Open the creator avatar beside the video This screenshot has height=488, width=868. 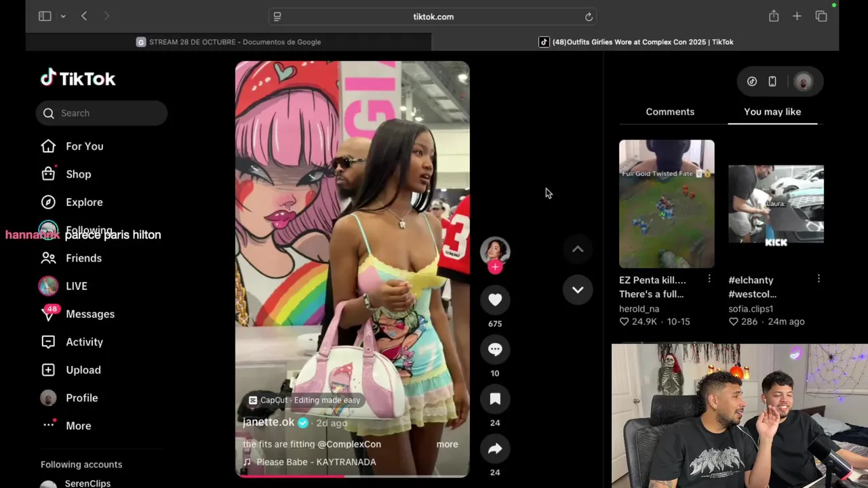(495, 251)
